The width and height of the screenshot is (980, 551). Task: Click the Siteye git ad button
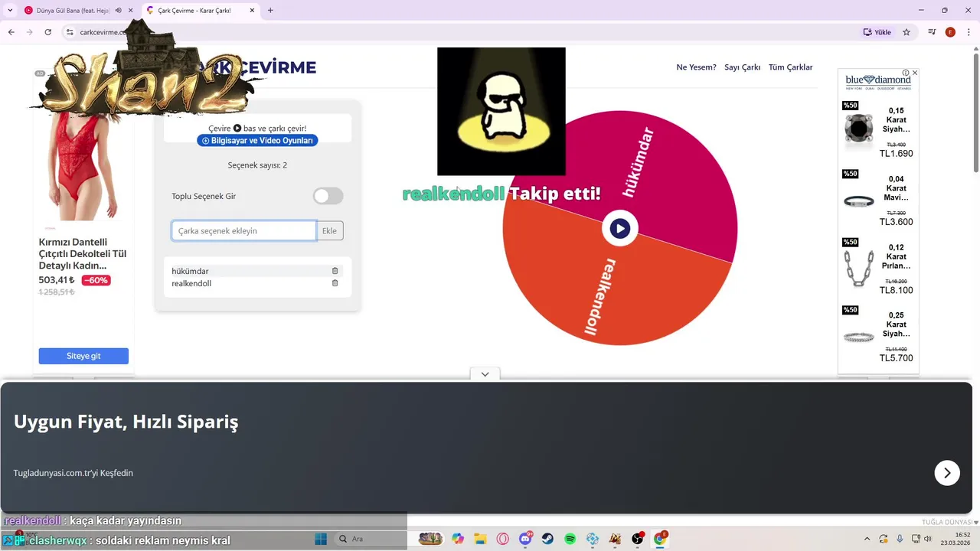83,356
